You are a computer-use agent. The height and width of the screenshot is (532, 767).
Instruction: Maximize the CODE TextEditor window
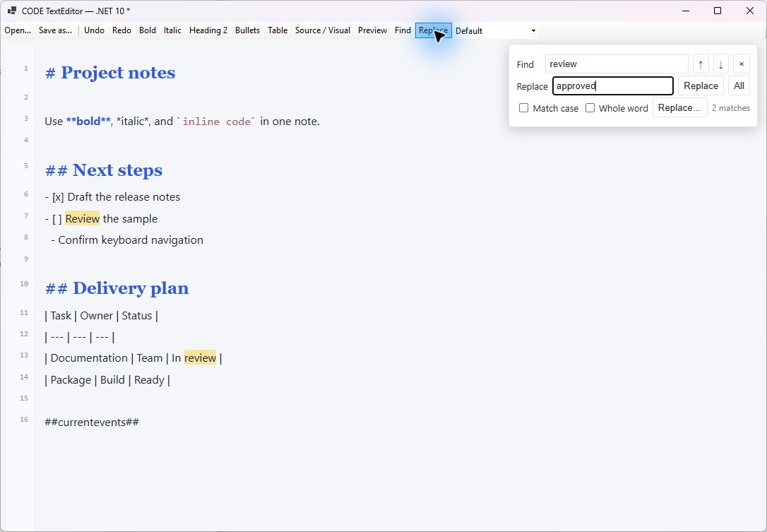click(x=718, y=11)
